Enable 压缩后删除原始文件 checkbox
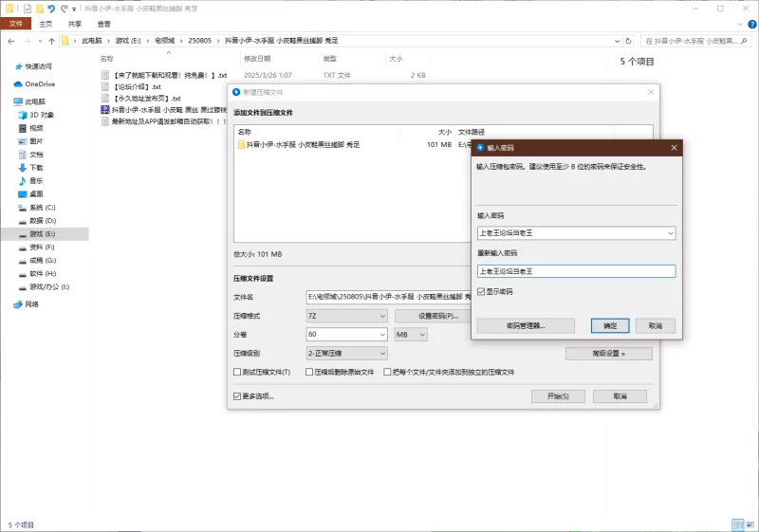 click(309, 372)
